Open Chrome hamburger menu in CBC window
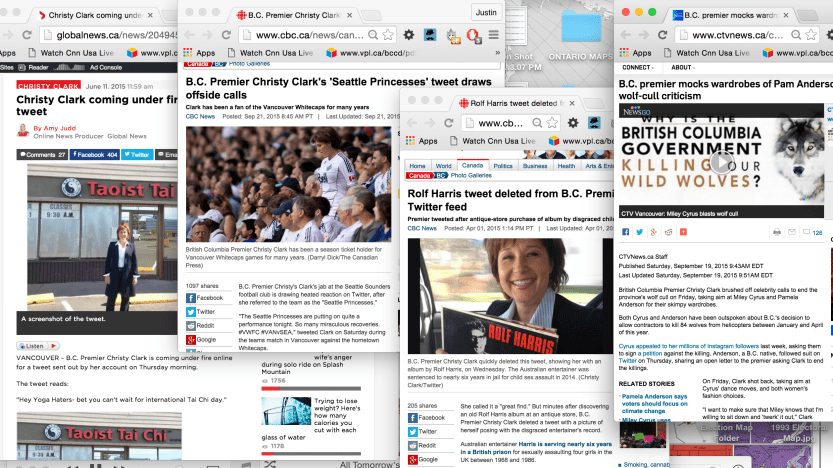 (494, 35)
